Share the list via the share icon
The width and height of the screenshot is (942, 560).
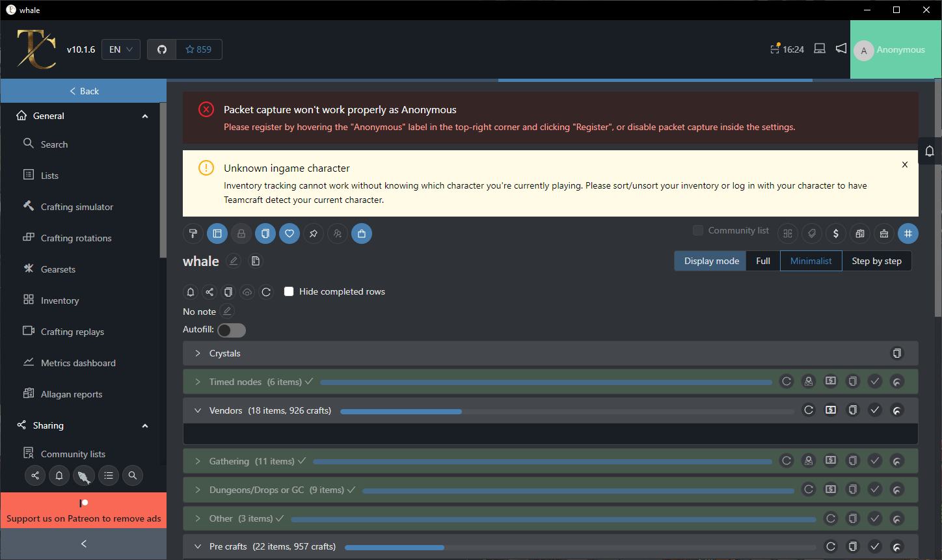(209, 292)
